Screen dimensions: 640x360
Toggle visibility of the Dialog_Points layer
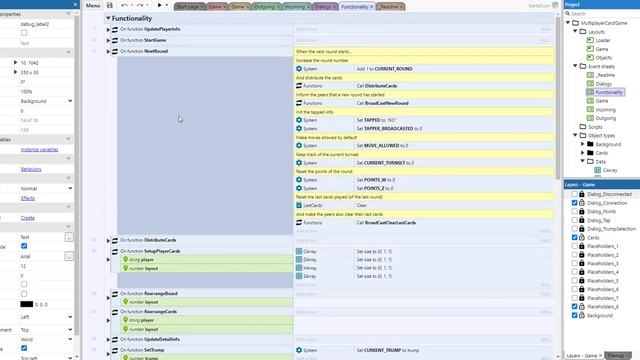coord(574,211)
